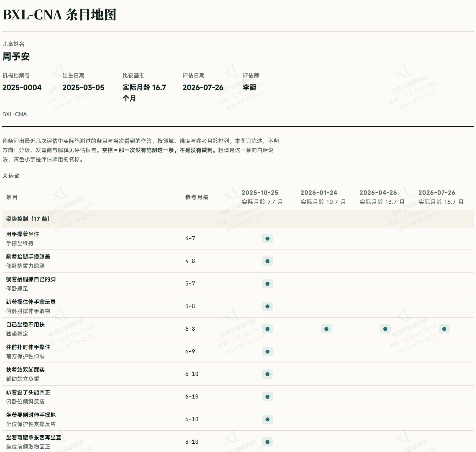This screenshot has width=476, height=452.
Task: Click the dot marker for 坐着弯腰拿东西再坐直
Action: click(267, 442)
